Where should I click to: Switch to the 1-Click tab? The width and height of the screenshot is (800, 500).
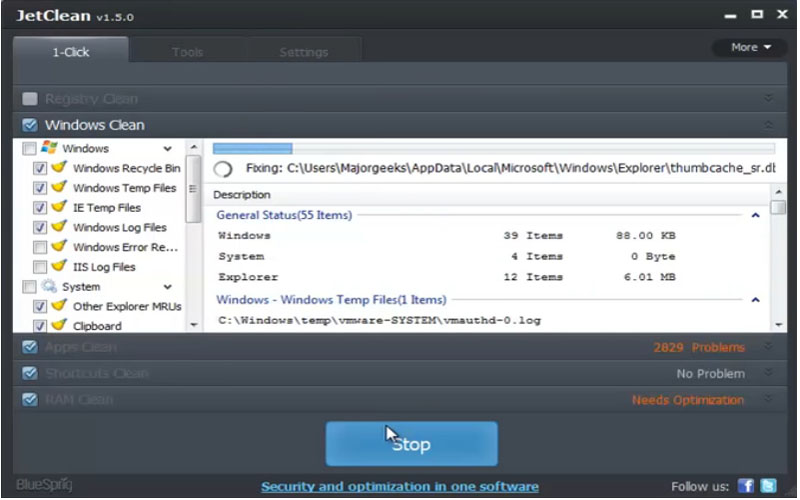(71, 51)
